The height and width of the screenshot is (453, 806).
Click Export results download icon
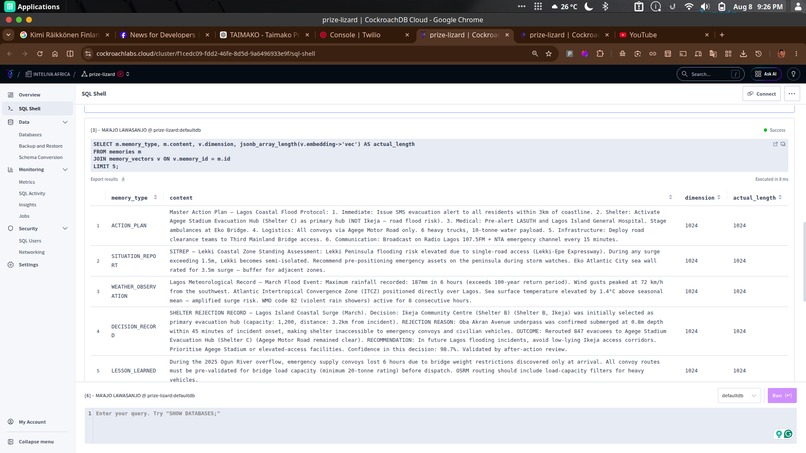123,179
